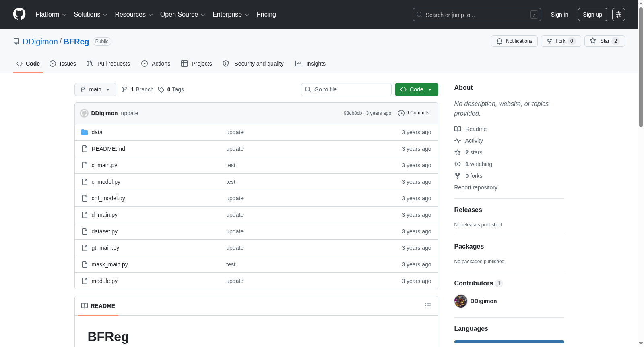Select the Code tab

click(x=28, y=64)
